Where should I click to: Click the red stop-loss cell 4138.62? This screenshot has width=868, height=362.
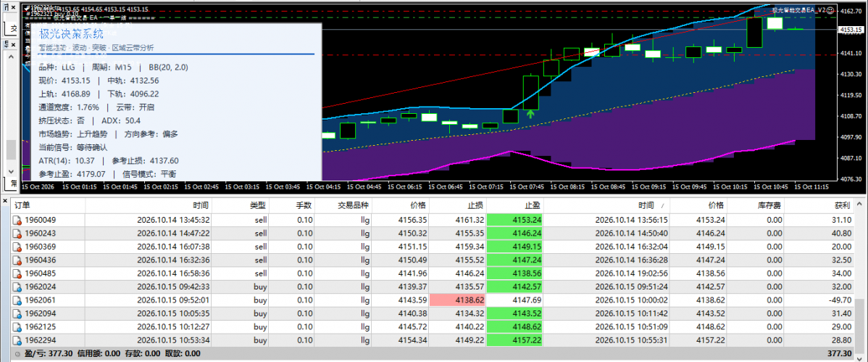[458, 300]
